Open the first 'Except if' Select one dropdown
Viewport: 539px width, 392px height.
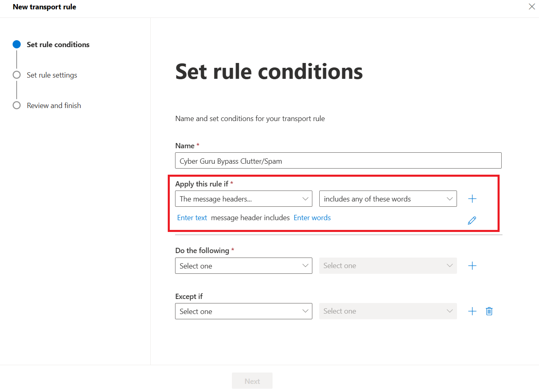pyautogui.click(x=244, y=311)
